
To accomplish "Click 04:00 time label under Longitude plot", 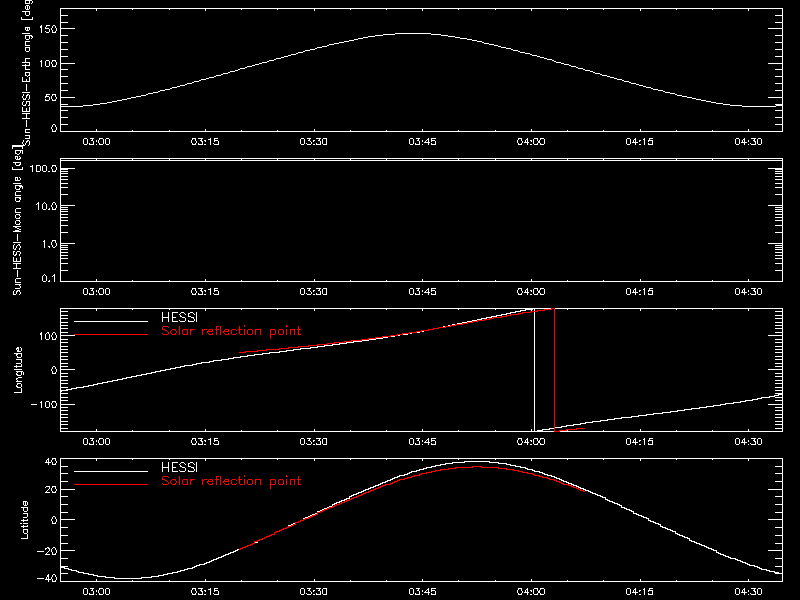I will coord(531,442).
